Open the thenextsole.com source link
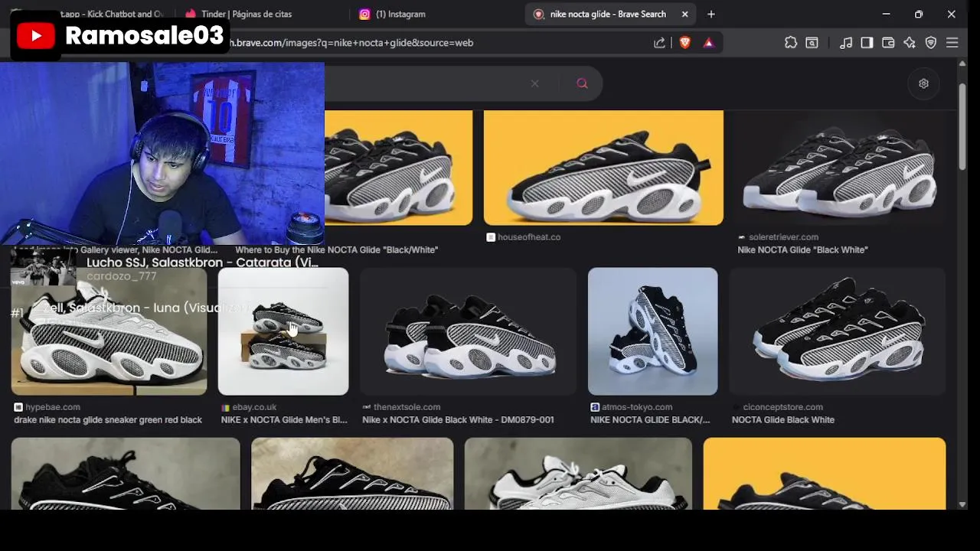This screenshot has width=980, height=551. (401, 407)
